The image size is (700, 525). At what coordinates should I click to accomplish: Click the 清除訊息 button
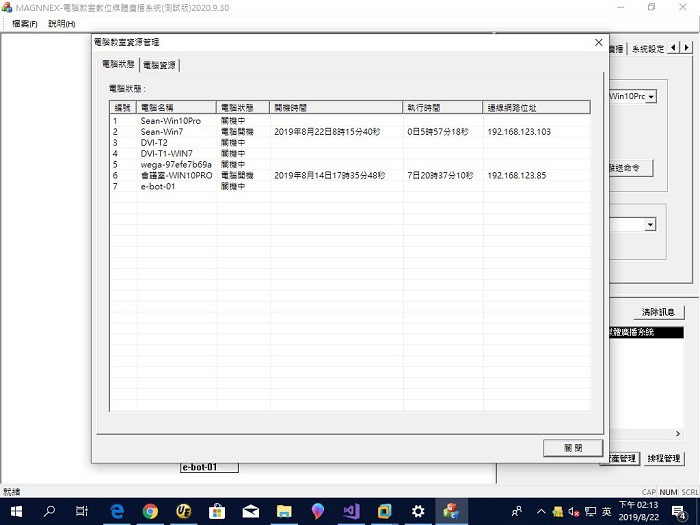[x=657, y=313]
